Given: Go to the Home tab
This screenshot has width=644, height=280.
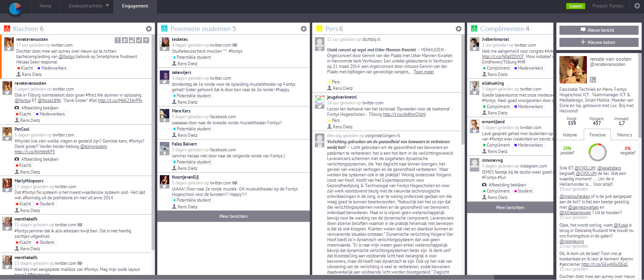Looking at the screenshot, I should point(45,6).
